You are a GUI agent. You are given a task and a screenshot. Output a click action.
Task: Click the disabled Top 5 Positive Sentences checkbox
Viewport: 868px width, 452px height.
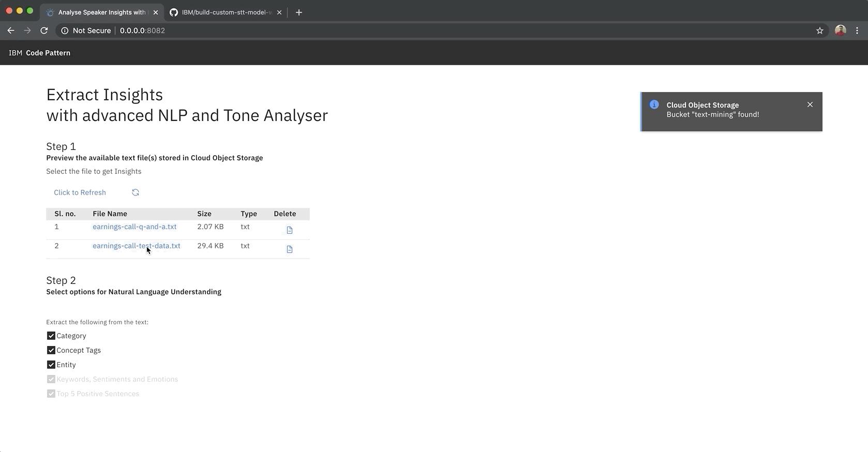51,394
